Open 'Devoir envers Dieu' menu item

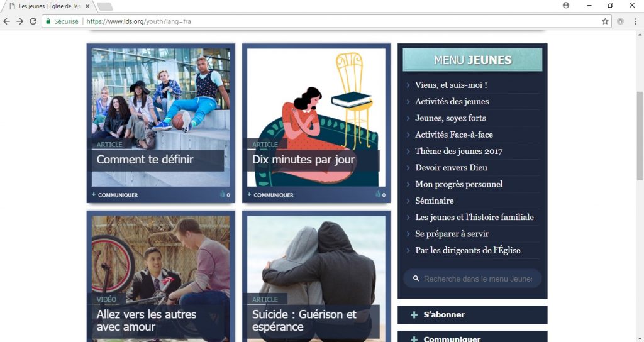(451, 167)
